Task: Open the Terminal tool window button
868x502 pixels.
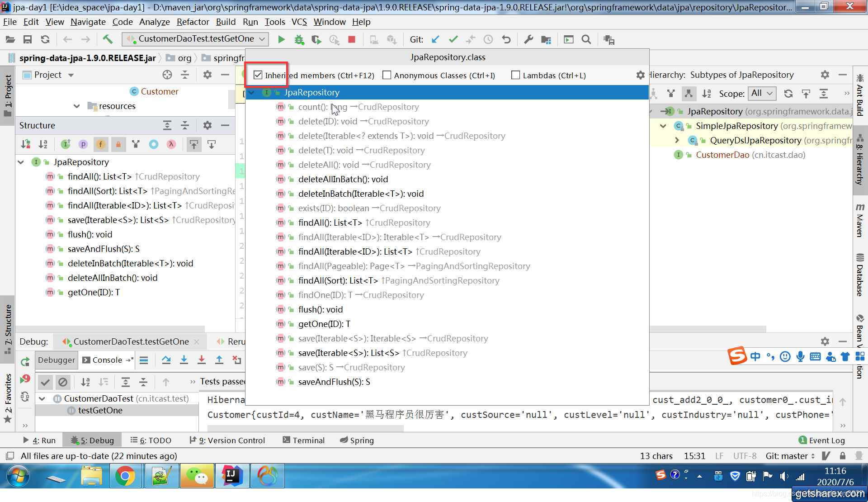Action: (304, 440)
